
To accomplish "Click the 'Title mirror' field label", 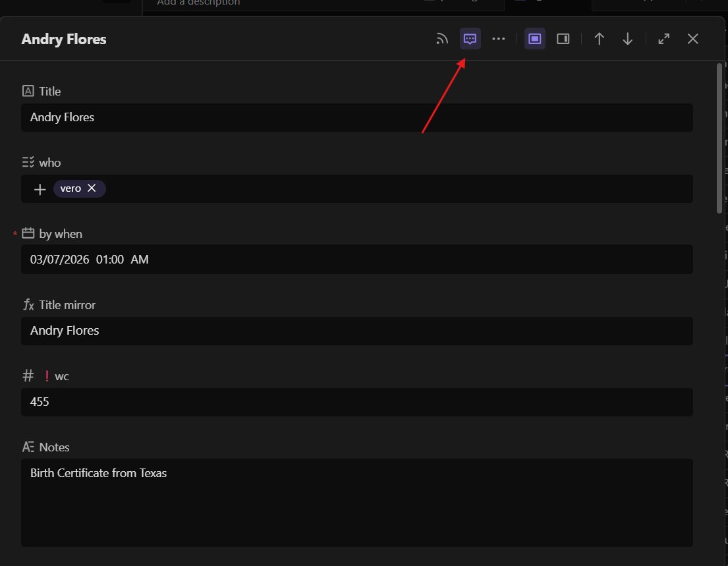I will [67, 305].
